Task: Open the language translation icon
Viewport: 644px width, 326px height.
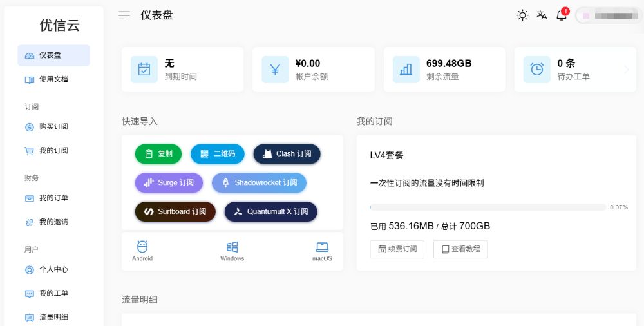Action: 542,15
